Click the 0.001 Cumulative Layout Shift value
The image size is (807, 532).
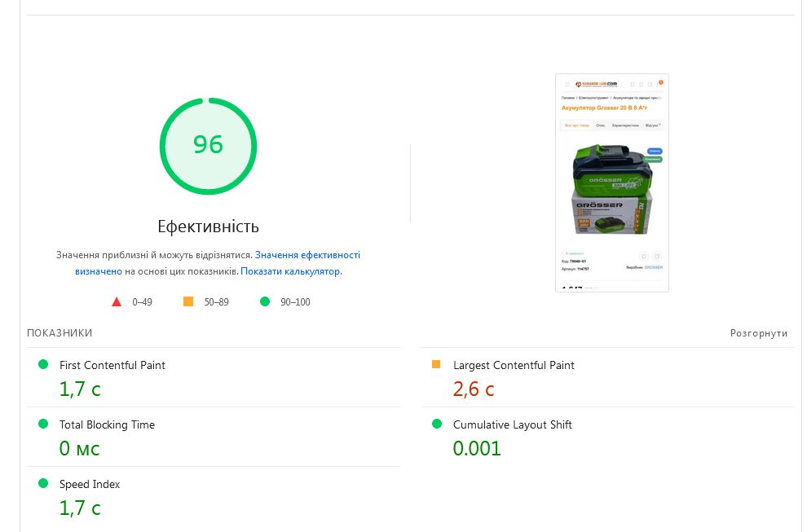477,449
